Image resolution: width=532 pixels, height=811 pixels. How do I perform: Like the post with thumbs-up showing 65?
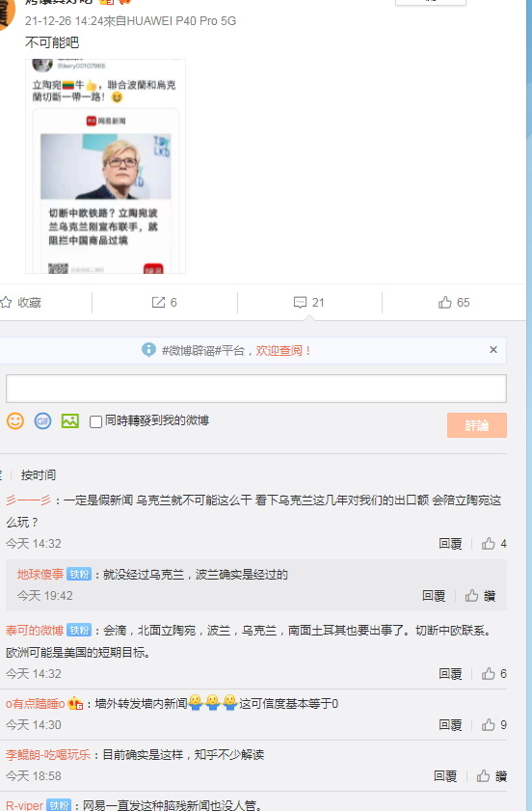click(x=444, y=303)
